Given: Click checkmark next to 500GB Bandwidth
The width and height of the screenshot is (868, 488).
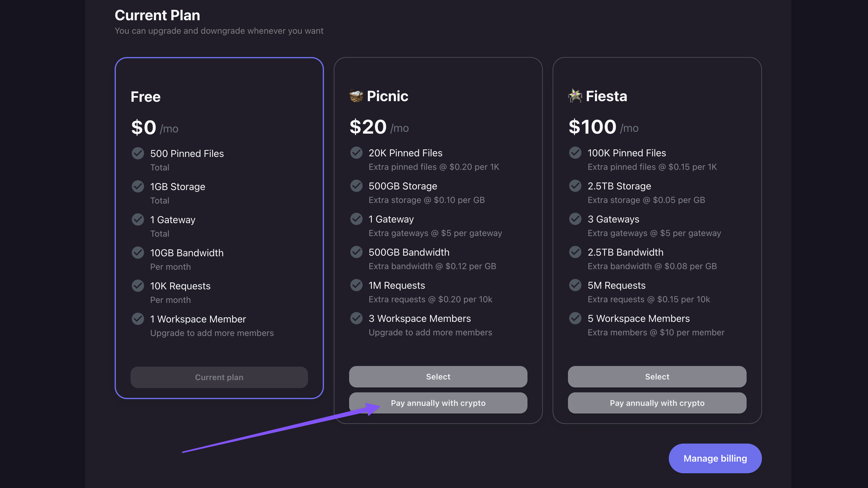Looking at the screenshot, I should point(356,252).
